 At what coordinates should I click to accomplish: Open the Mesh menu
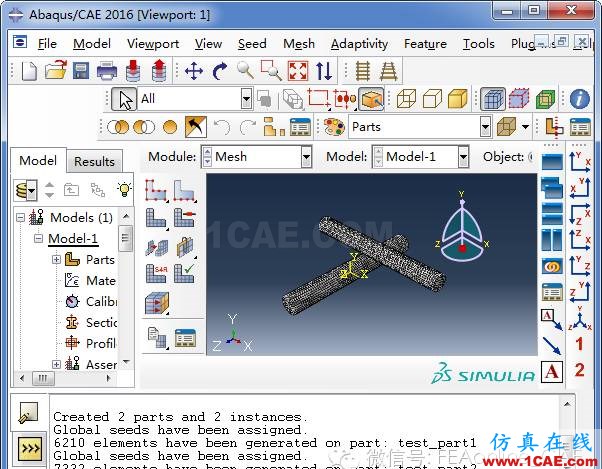coord(299,44)
